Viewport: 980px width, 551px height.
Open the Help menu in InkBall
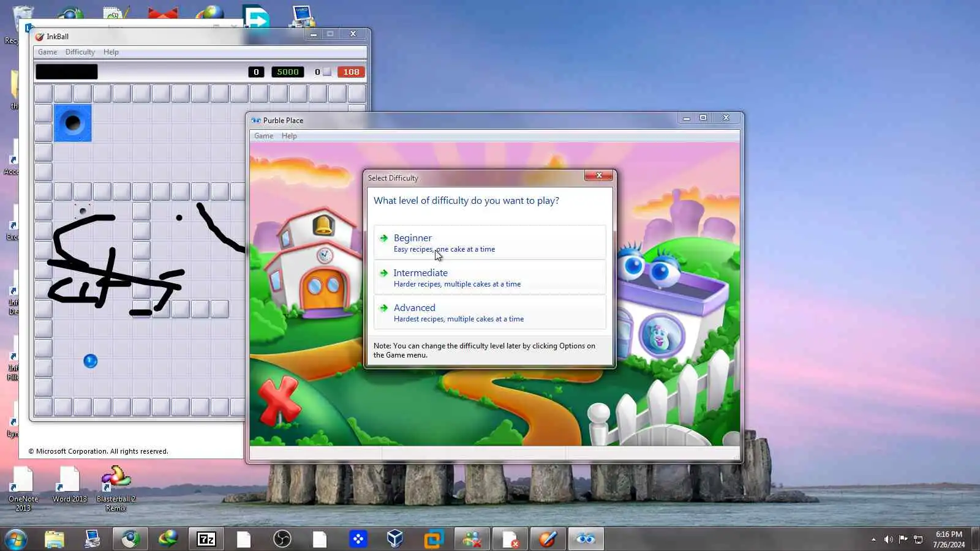[111, 52]
